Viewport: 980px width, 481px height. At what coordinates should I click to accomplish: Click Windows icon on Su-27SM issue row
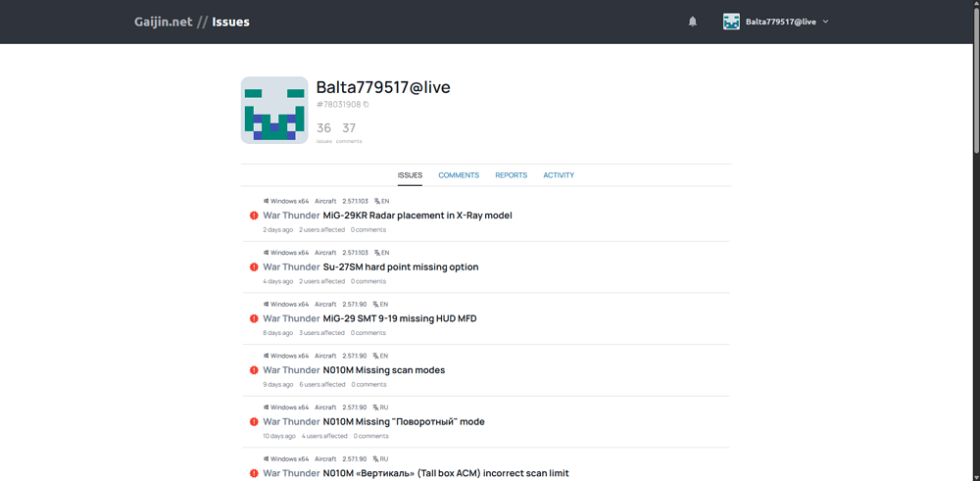pos(267,253)
